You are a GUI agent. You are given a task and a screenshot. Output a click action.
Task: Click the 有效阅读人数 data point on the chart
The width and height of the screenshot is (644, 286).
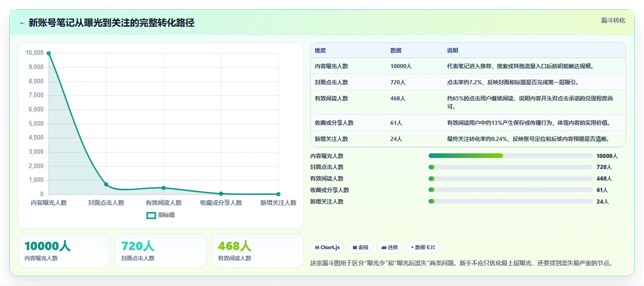point(163,188)
